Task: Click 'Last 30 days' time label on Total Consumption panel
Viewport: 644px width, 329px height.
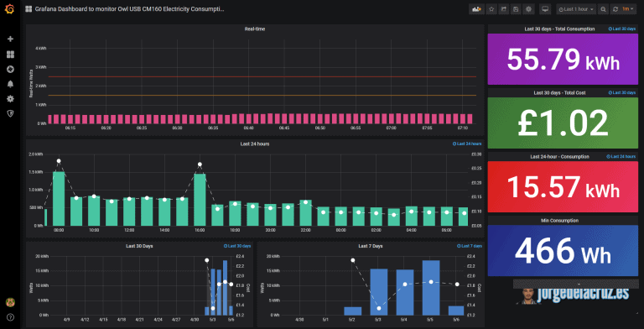Action: [622, 29]
